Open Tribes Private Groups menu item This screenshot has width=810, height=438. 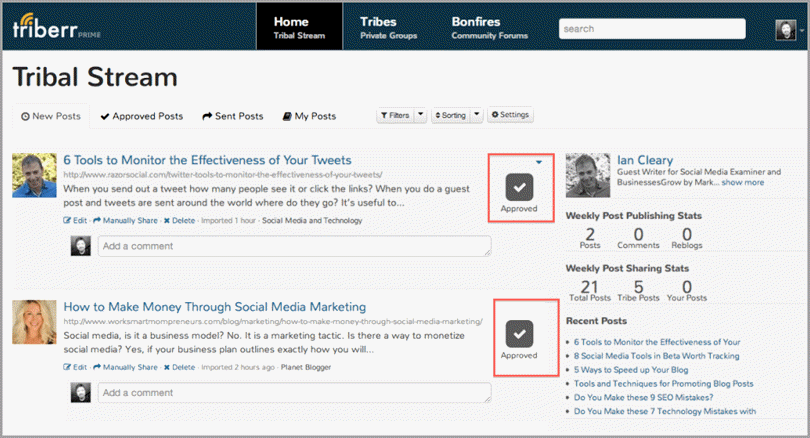point(388,27)
